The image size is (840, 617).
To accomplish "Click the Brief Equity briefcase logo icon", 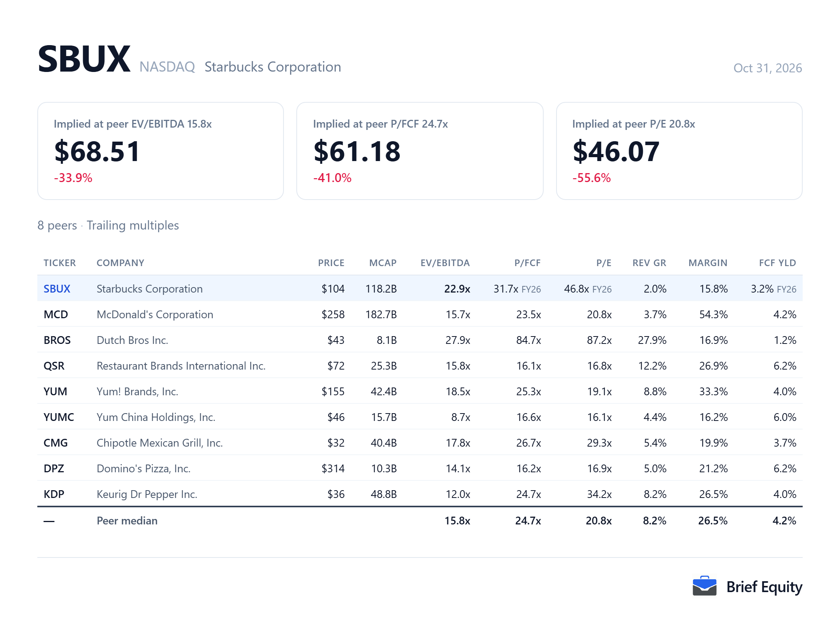I will (704, 586).
